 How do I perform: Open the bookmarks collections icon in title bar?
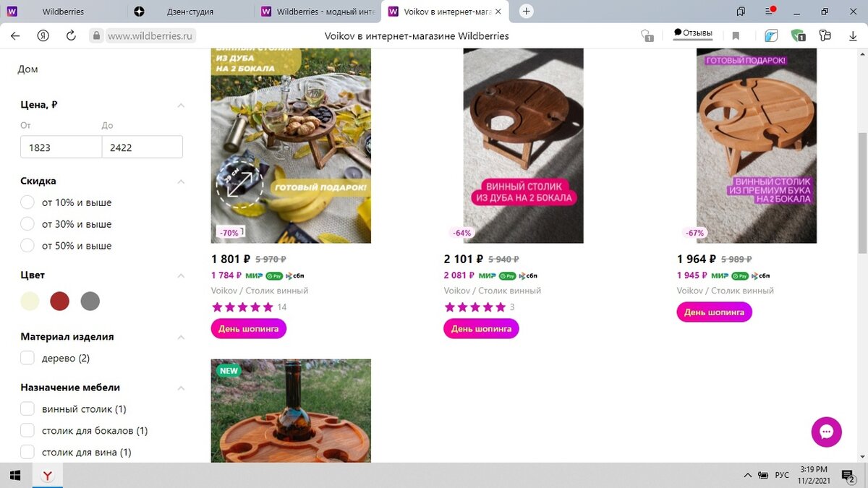[x=741, y=12]
